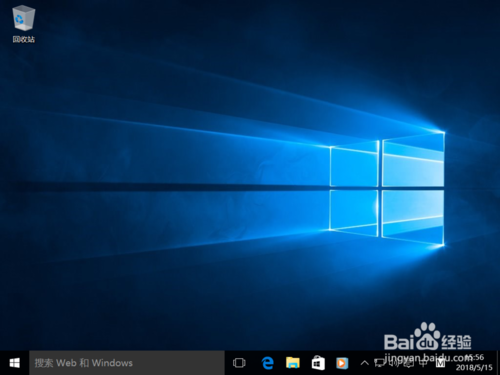Click the Show desktop strip at taskbar end

pyautogui.click(x=498, y=363)
